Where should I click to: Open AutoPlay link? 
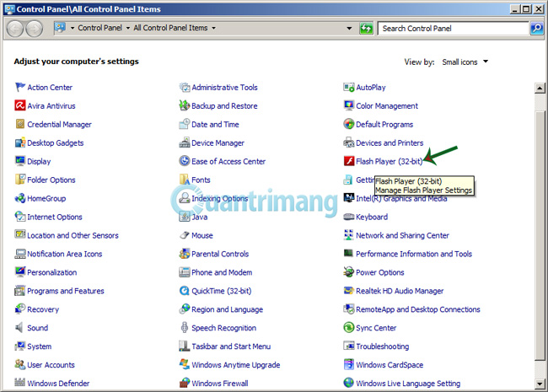[x=371, y=88]
